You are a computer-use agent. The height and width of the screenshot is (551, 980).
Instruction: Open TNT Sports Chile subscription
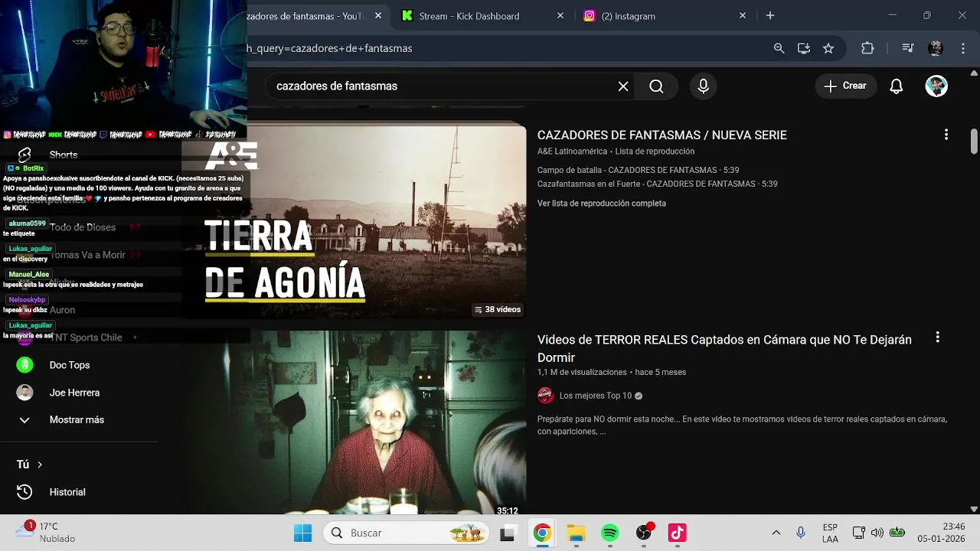click(86, 337)
